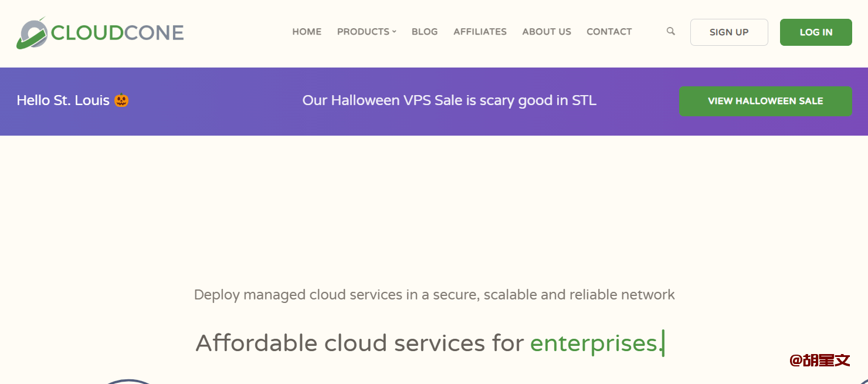Open the search magnifier icon
This screenshot has height=384, width=868.
[670, 31]
